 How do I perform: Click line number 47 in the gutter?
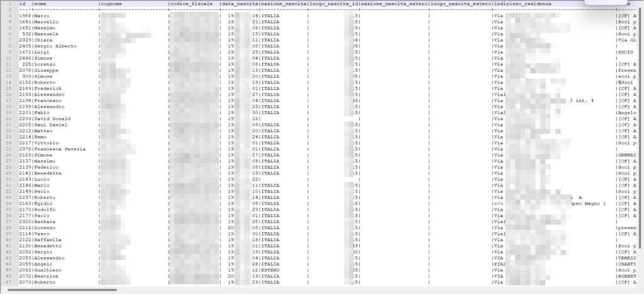click(x=8, y=283)
